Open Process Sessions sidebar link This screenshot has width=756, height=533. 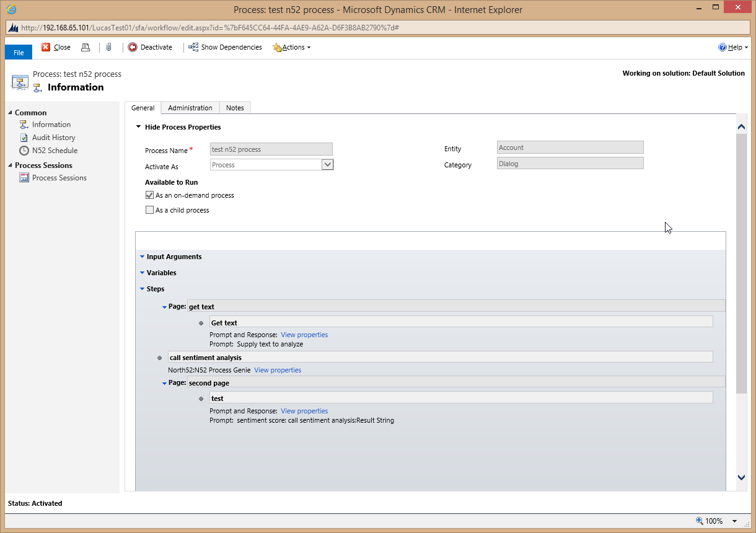[59, 178]
